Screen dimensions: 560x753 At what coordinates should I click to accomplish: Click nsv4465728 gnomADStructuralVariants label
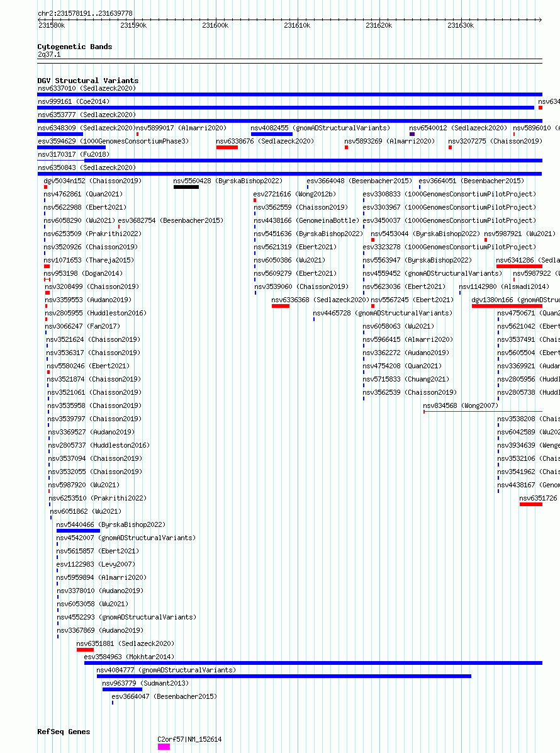pos(383,313)
